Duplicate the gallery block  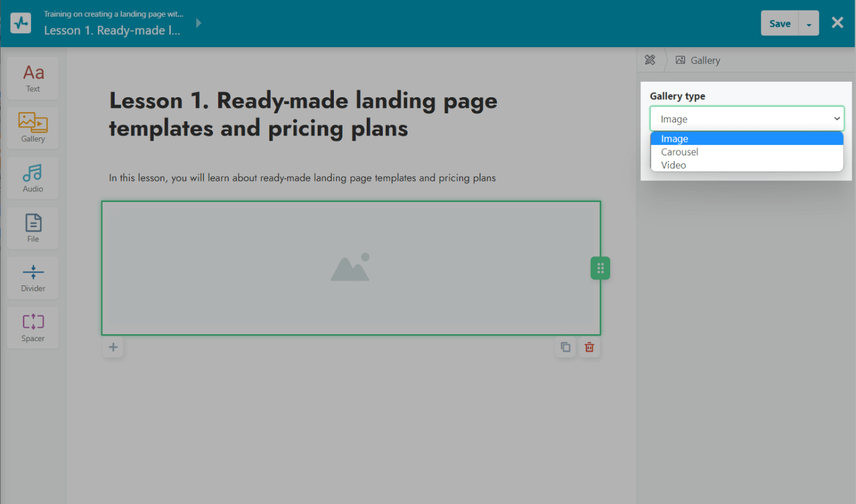[565, 347]
